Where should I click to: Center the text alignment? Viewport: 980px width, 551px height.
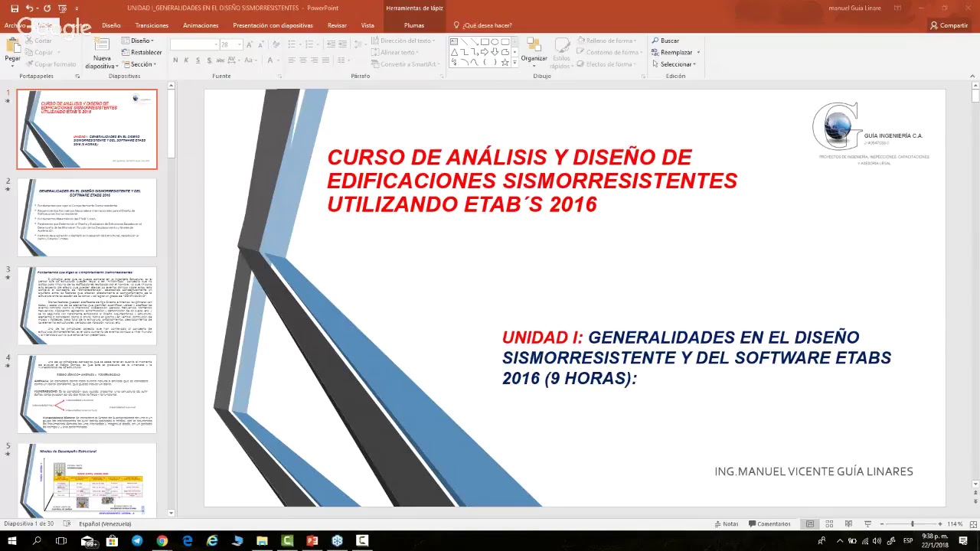[x=303, y=60]
